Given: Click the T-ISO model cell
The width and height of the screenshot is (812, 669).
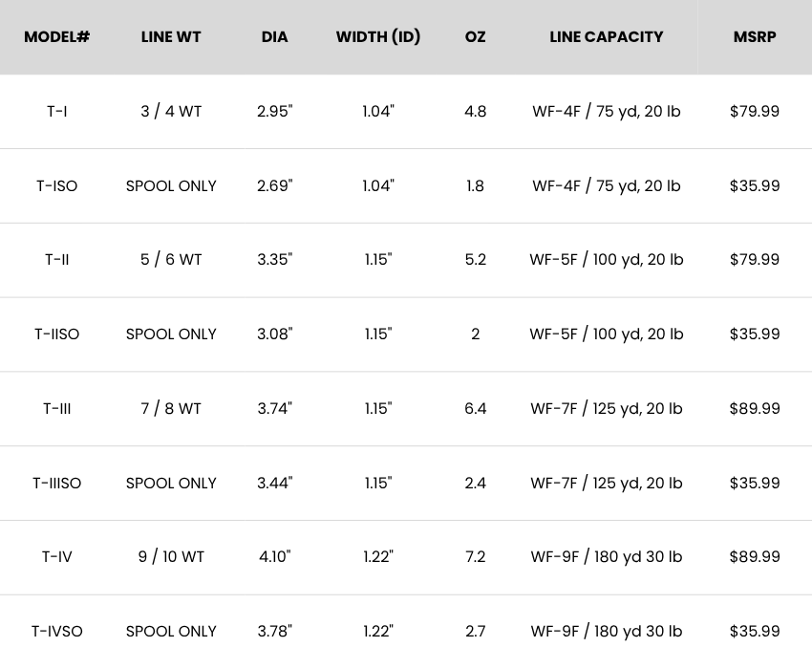Looking at the screenshot, I should [57, 185].
